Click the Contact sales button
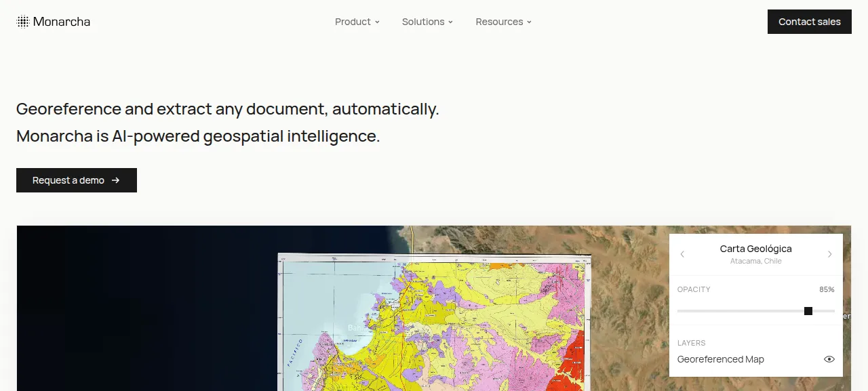Screen dimensions: 868x391 pyautogui.click(x=810, y=22)
